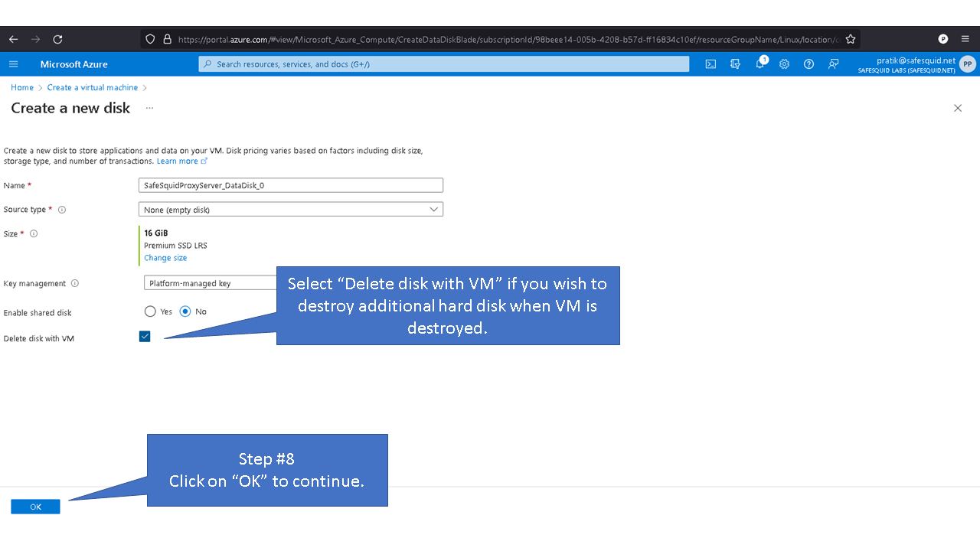Open the Azure portal hamburger menu
This screenshot has height=551, width=980.
point(13,64)
